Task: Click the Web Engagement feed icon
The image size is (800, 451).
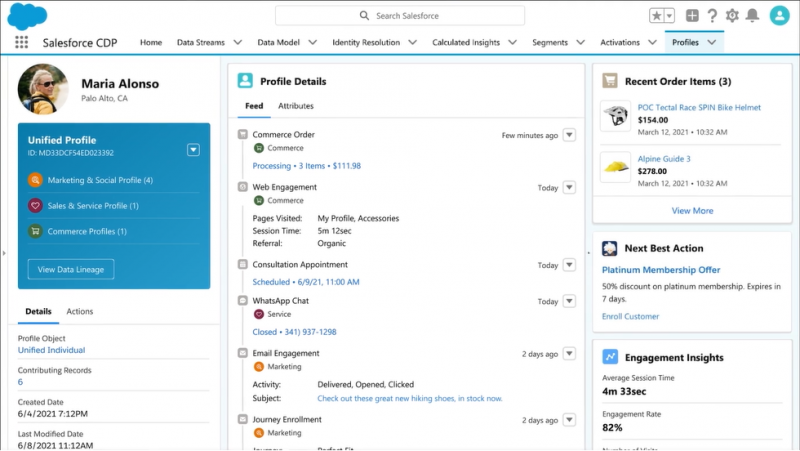Action: click(x=243, y=187)
